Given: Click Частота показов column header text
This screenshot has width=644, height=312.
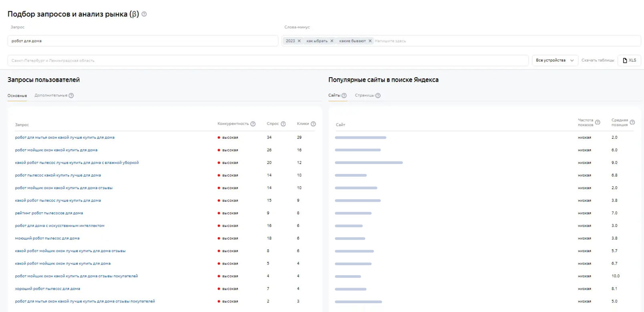Looking at the screenshot, I should [586, 122].
